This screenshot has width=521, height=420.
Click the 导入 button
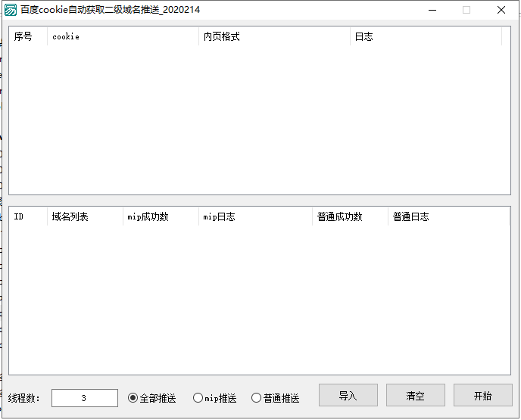tap(348, 395)
